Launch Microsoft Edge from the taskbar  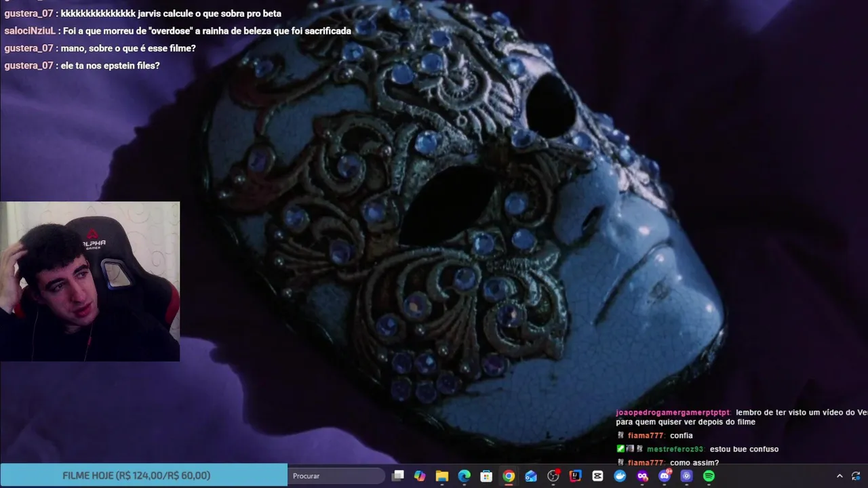[464, 476]
